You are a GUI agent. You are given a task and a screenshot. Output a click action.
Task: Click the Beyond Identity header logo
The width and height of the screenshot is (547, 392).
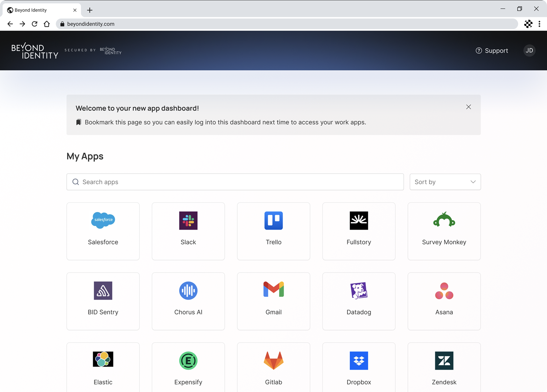click(x=35, y=51)
